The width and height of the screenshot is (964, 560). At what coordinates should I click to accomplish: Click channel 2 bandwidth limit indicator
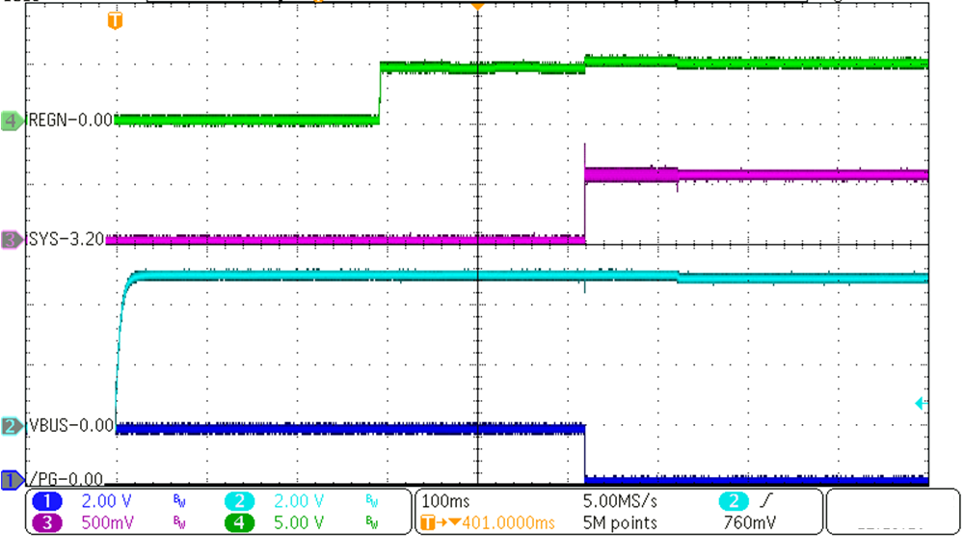[372, 501]
